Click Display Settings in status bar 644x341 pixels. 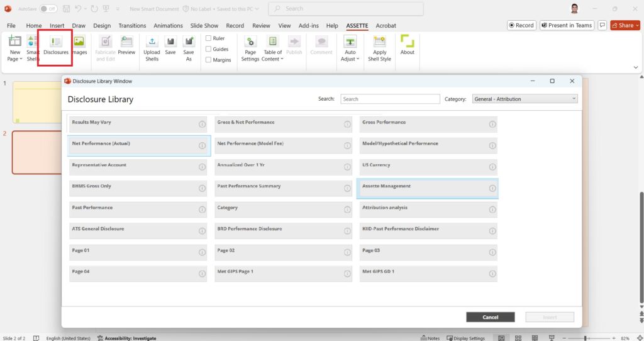click(466, 338)
